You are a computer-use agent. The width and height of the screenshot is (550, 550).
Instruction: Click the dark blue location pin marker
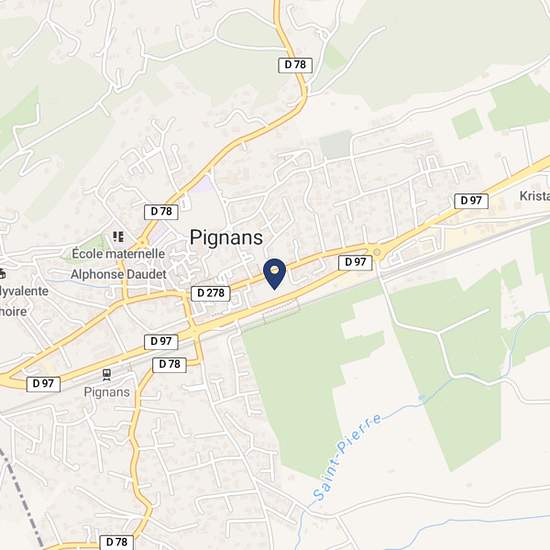(x=275, y=274)
